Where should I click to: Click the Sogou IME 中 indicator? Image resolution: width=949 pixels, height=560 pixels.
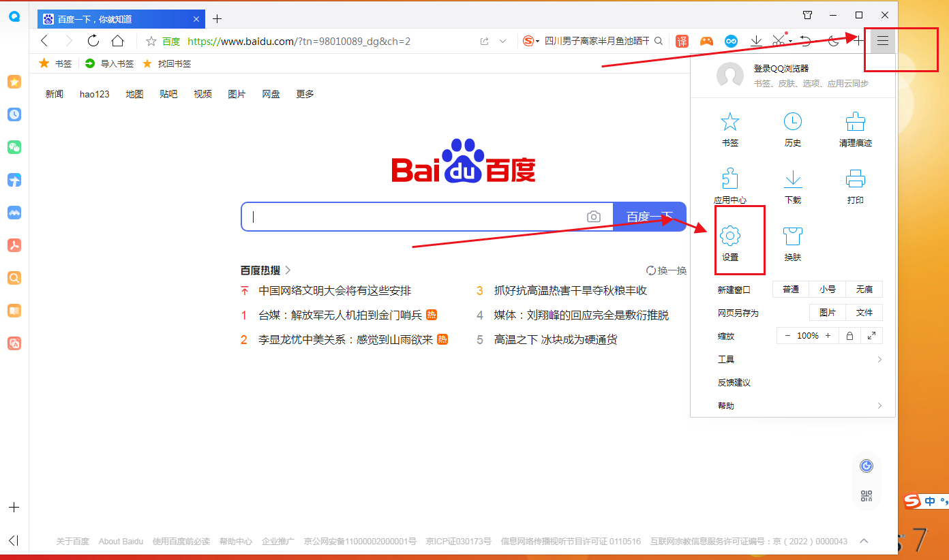pyautogui.click(x=930, y=501)
